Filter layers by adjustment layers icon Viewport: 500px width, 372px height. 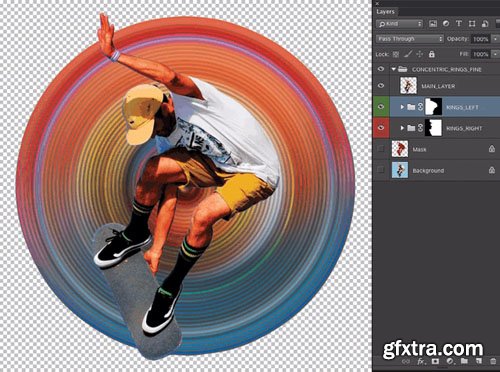(446, 24)
